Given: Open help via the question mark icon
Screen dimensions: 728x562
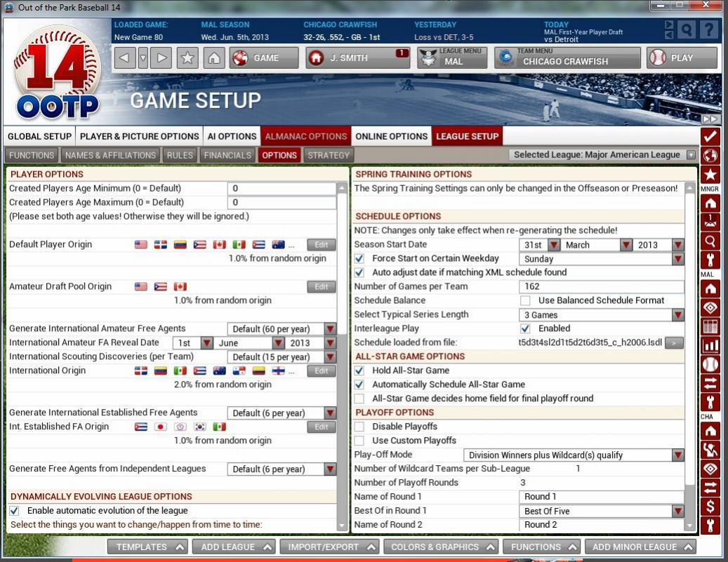Looking at the screenshot, I should point(709,30).
